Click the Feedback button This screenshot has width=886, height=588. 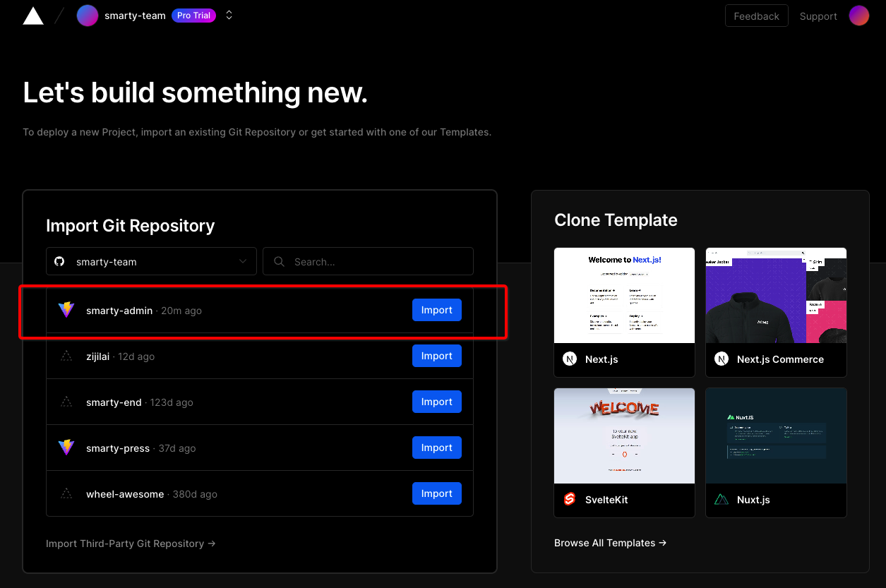click(756, 16)
